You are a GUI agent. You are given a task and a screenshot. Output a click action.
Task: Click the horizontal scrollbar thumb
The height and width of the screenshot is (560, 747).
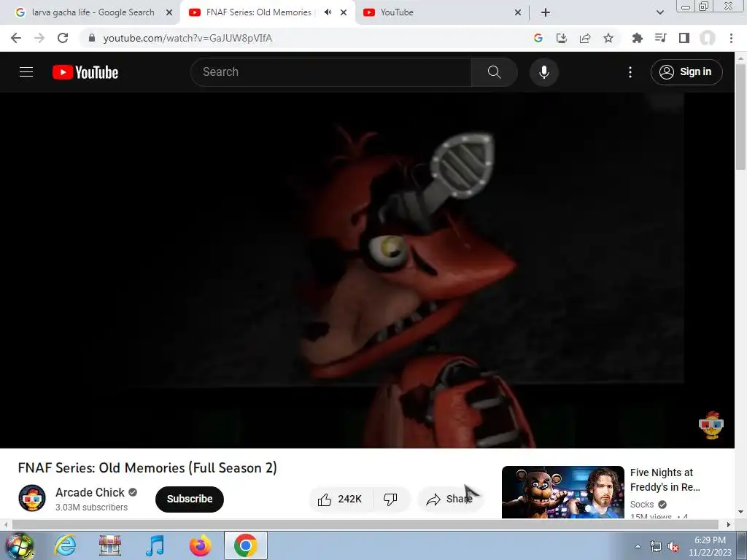tap(365, 524)
